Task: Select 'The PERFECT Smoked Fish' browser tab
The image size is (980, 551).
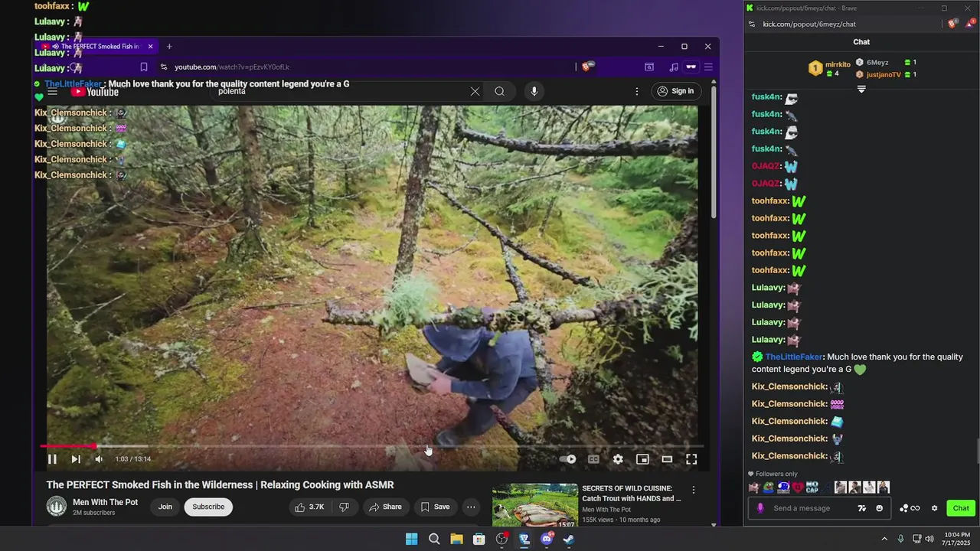Action: [x=96, y=47]
